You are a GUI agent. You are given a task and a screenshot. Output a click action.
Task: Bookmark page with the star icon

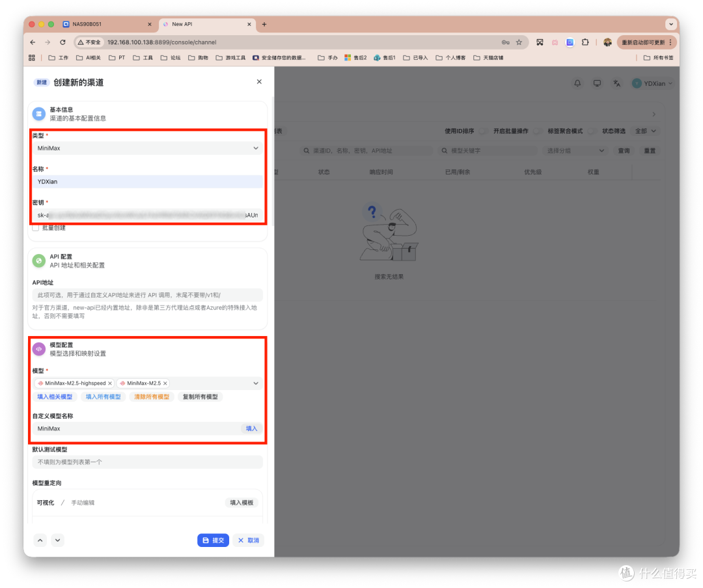pos(519,42)
